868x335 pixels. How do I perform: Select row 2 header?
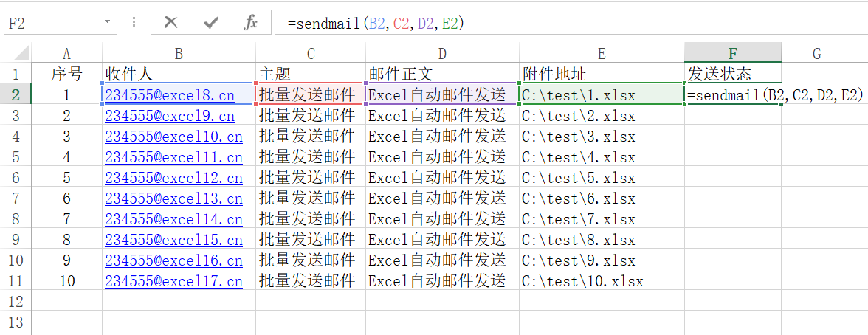(x=15, y=94)
